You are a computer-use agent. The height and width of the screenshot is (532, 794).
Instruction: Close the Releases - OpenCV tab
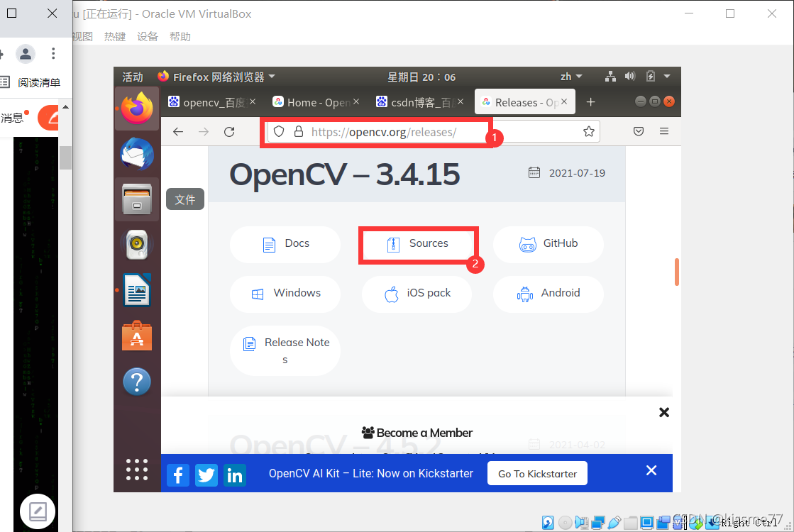click(564, 101)
